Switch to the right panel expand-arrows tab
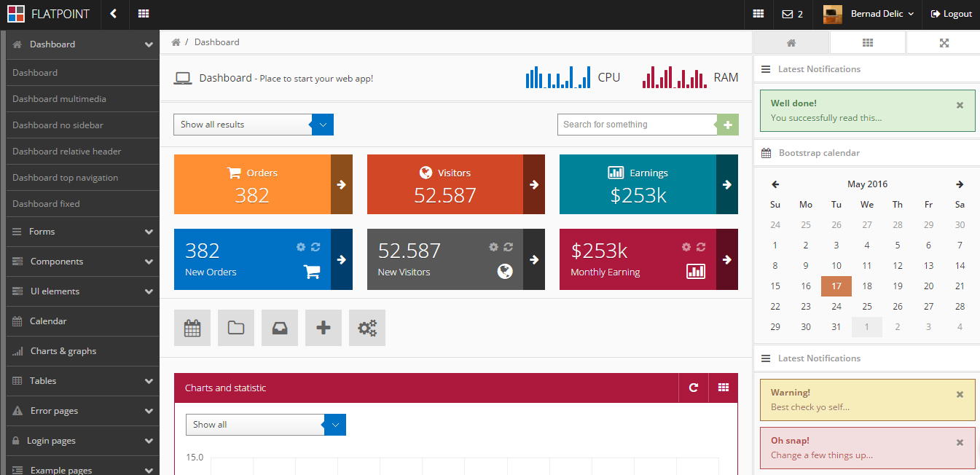 coord(944,43)
